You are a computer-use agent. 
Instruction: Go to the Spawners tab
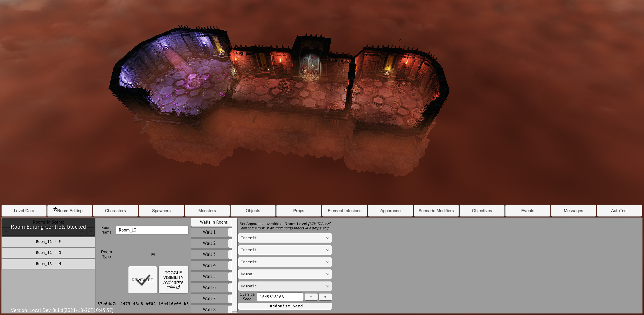click(x=161, y=211)
